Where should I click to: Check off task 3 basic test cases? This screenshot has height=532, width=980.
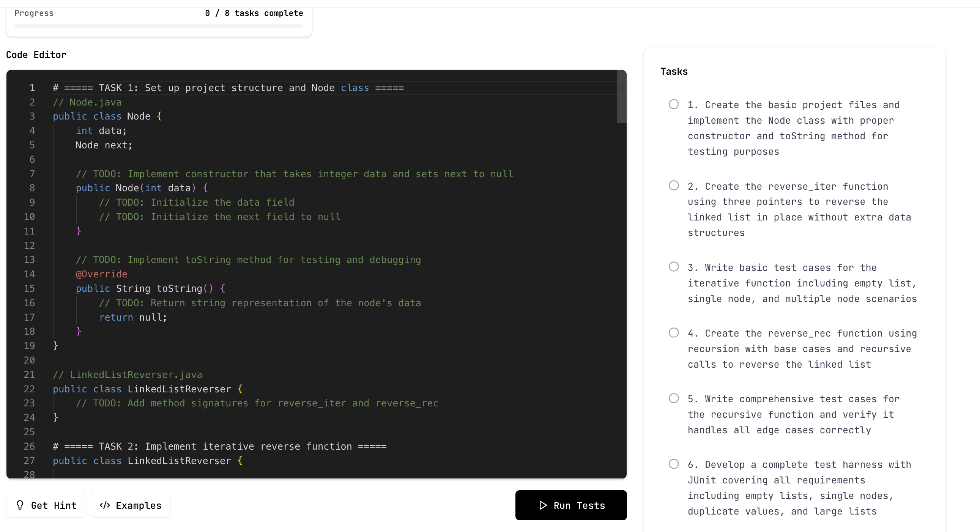(673, 267)
